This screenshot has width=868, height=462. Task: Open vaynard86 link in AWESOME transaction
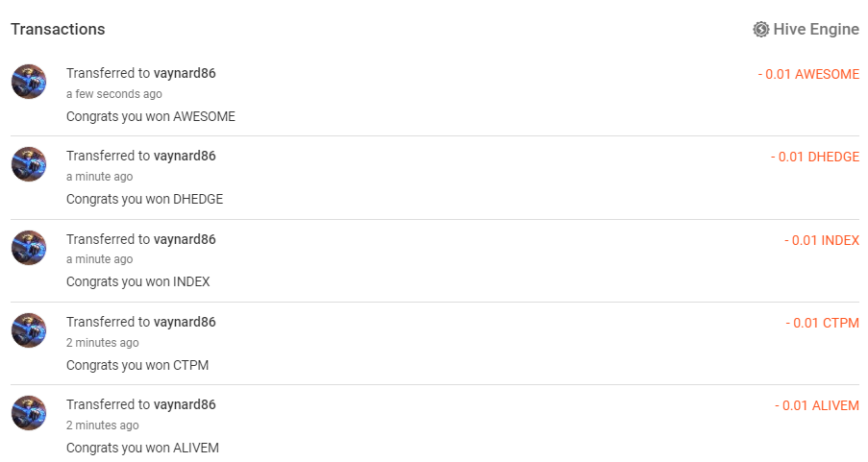click(x=185, y=73)
